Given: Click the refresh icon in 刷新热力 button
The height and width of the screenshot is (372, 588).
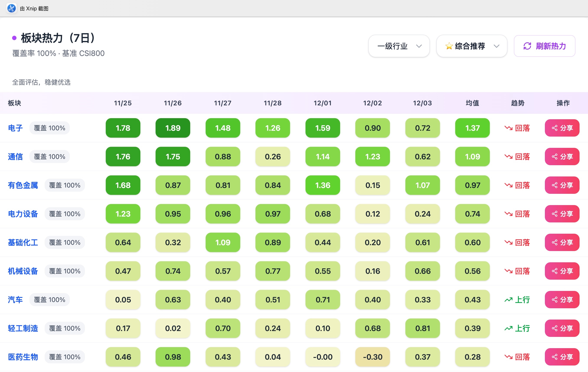Looking at the screenshot, I should (x=527, y=46).
